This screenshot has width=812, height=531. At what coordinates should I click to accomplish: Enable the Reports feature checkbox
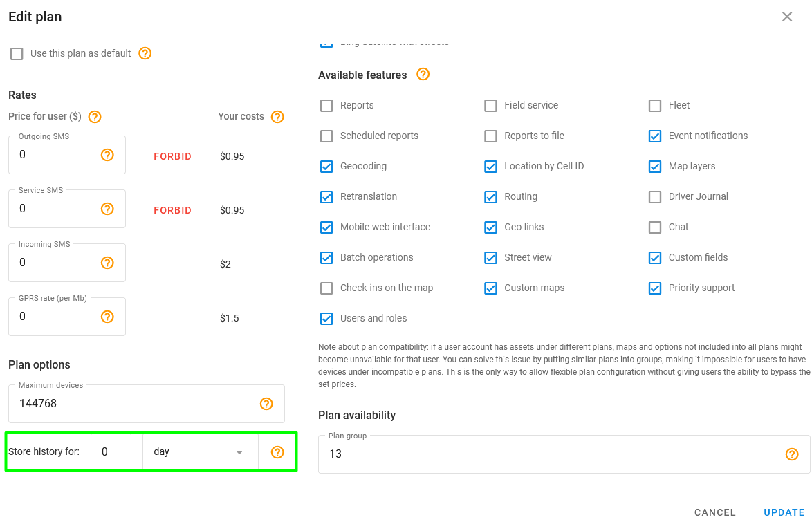pyautogui.click(x=326, y=106)
